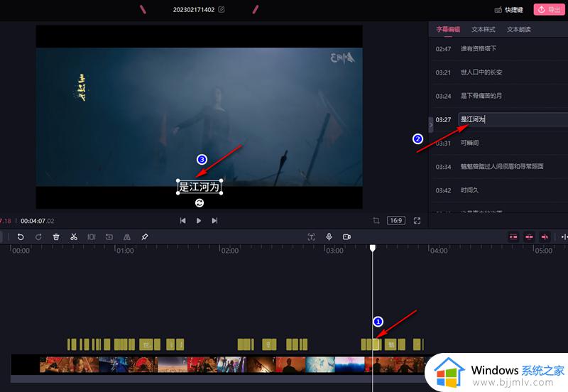Select the 03:21 世人口中的长安 subtitle row
This screenshot has height=392, width=568.
pyautogui.click(x=500, y=72)
